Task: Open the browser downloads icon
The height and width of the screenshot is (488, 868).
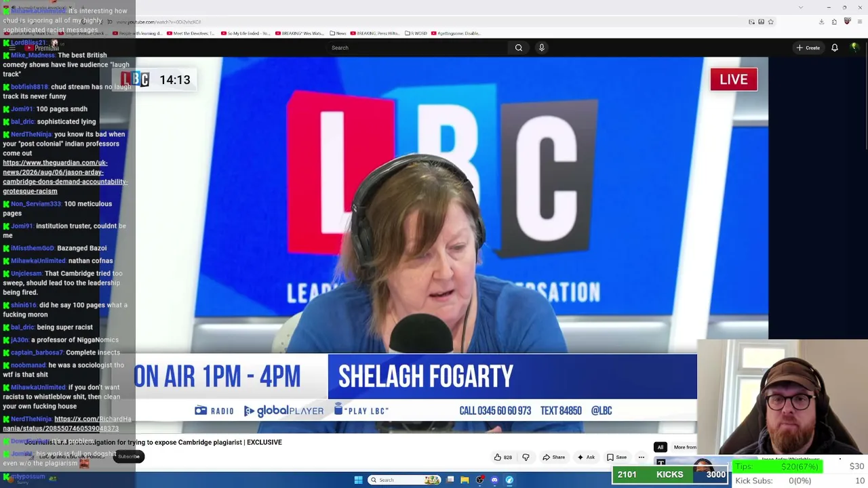Action: point(821,22)
